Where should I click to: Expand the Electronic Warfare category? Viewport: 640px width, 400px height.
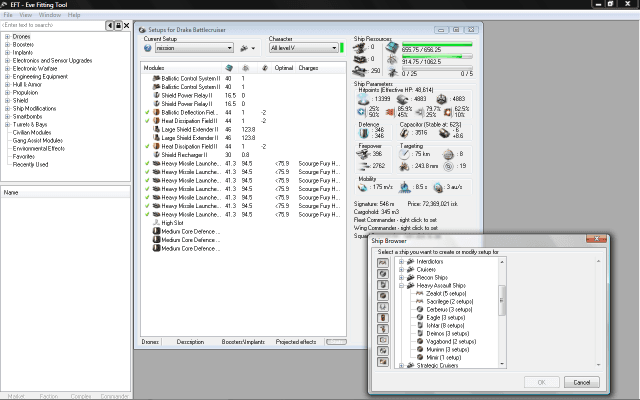[x=7, y=69]
